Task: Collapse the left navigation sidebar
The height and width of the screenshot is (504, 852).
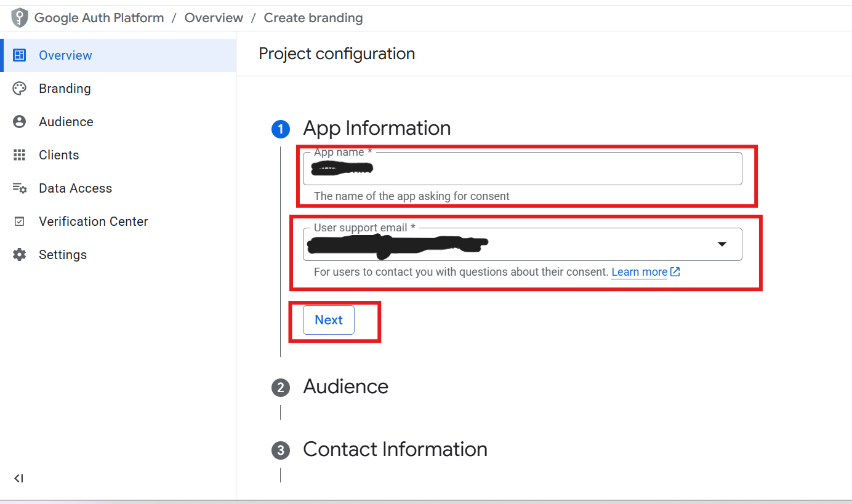Action: click(x=18, y=478)
